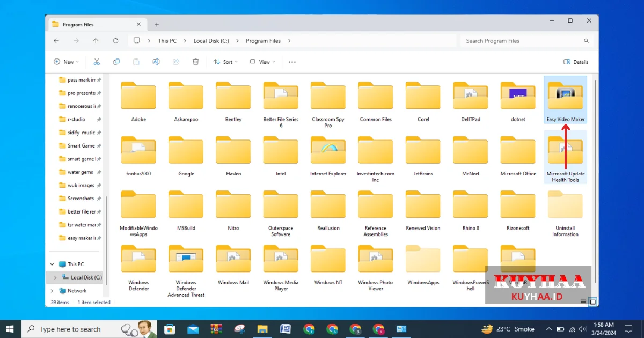Viewport: 644px width, 338px height.
Task: Add a new tab with plus
Action: (157, 24)
